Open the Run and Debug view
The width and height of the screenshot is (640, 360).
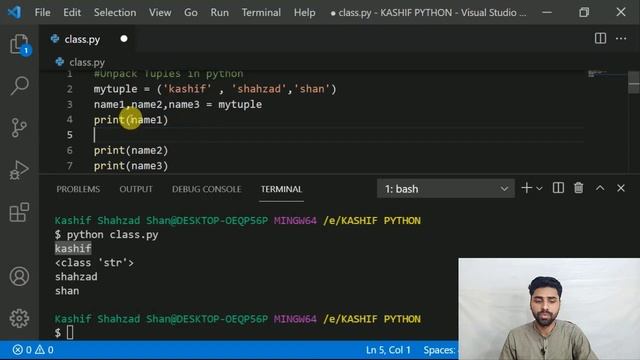point(19,170)
